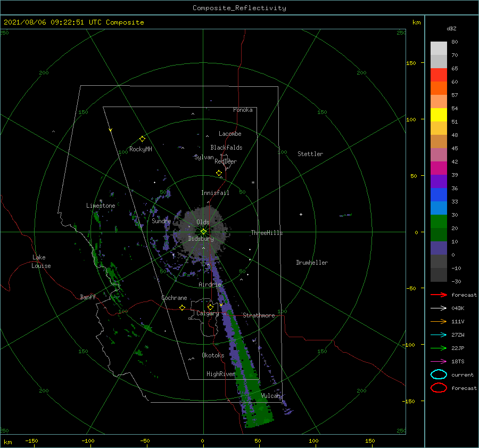The image size is (479, 448).
Task: Click the km unit label at top right
Action: 416,22
